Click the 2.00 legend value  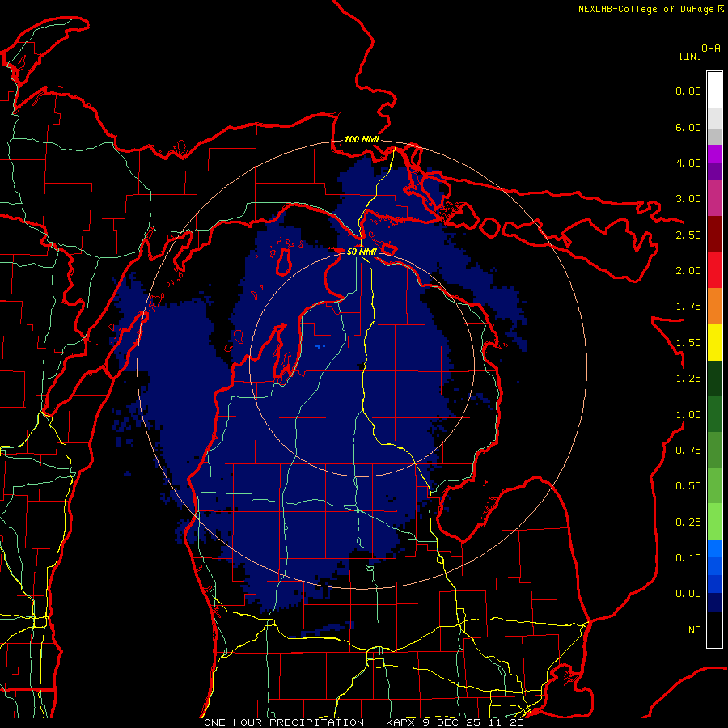[x=688, y=271]
